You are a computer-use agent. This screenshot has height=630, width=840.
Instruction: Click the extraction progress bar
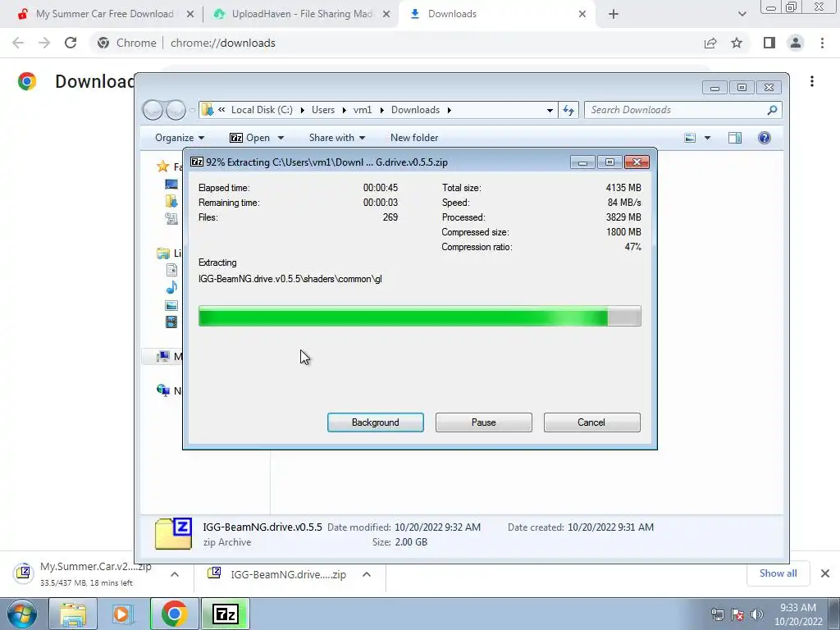(x=419, y=316)
